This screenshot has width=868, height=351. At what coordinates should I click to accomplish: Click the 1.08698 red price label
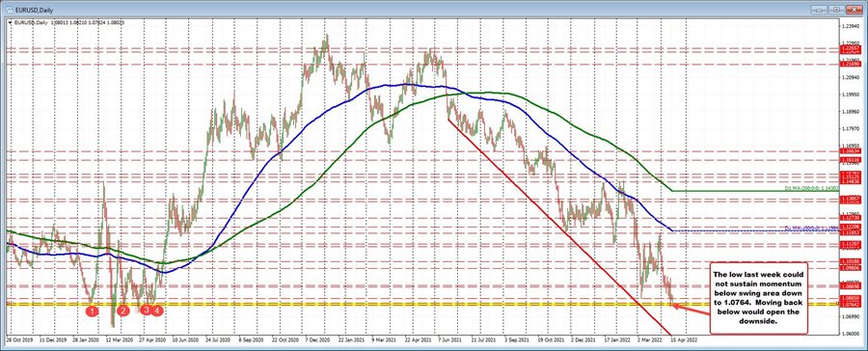pos(851,286)
